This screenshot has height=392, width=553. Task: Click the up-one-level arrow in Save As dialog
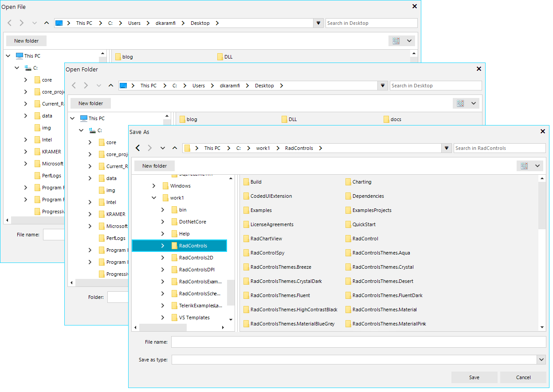tap(175, 148)
